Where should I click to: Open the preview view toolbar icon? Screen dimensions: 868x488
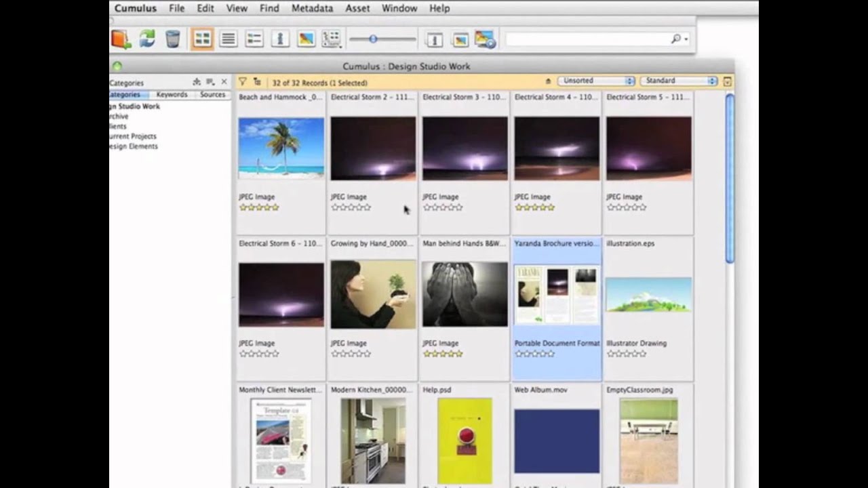tap(306, 39)
